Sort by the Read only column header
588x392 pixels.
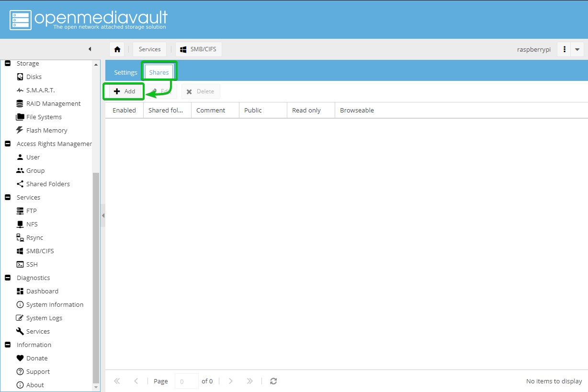(x=311, y=110)
